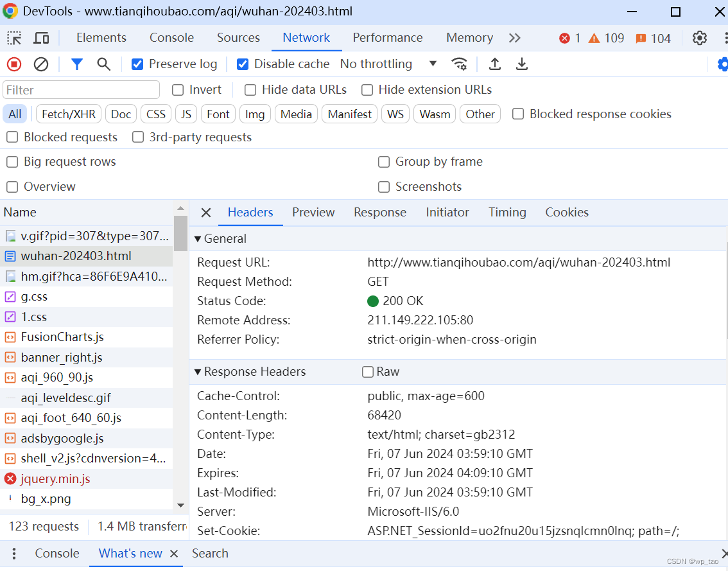This screenshot has width=728, height=571.
Task: Switch to the Elements panel
Action: [x=101, y=38]
